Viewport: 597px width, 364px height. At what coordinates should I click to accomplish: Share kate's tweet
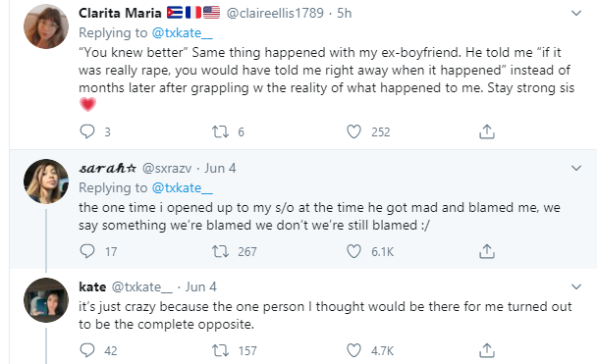[x=487, y=350]
